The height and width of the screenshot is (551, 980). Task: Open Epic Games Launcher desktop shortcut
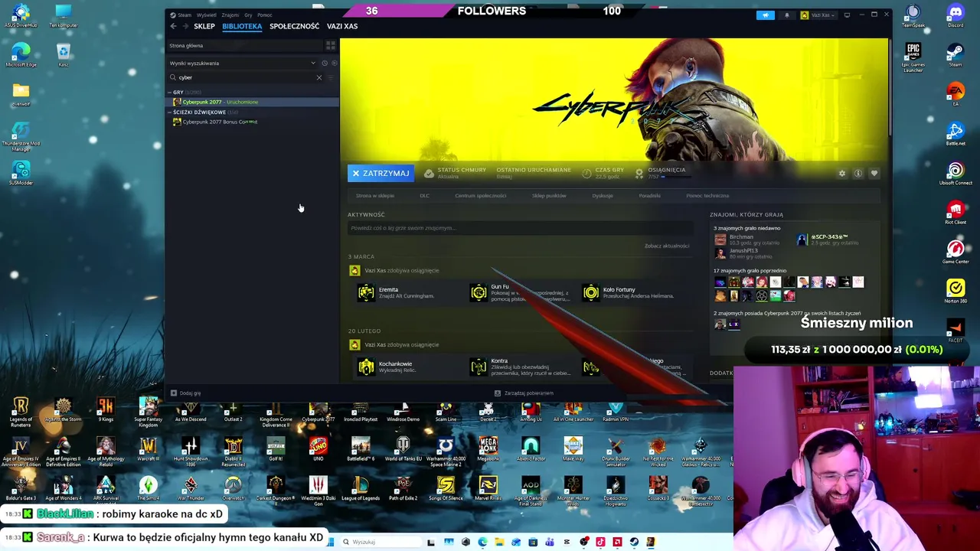pyautogui.click(x=913, y=56)
